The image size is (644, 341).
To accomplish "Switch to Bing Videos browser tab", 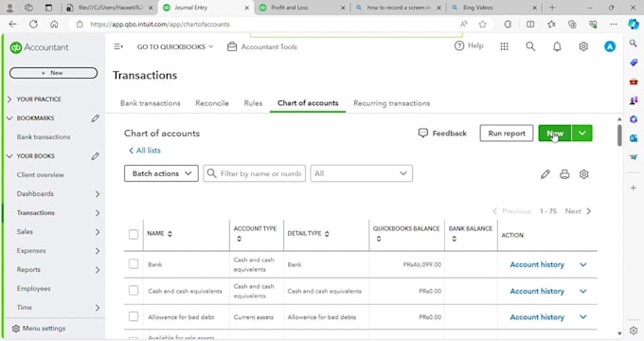I will click(494, 8).
